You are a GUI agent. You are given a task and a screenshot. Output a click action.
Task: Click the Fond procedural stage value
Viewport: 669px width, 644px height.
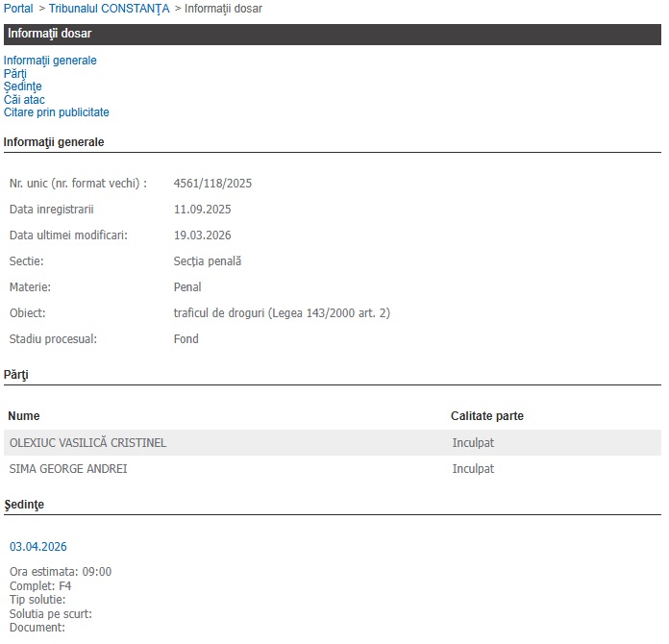pos(186,339)
